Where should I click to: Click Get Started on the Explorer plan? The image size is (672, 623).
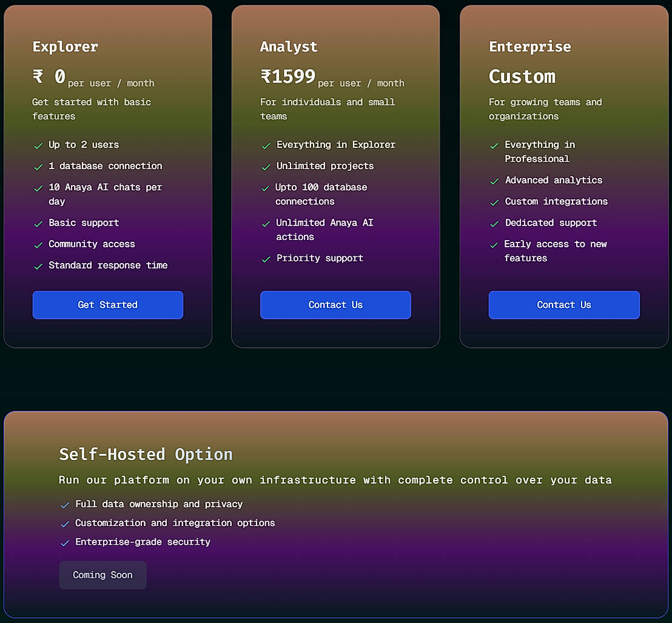(107, 305)
